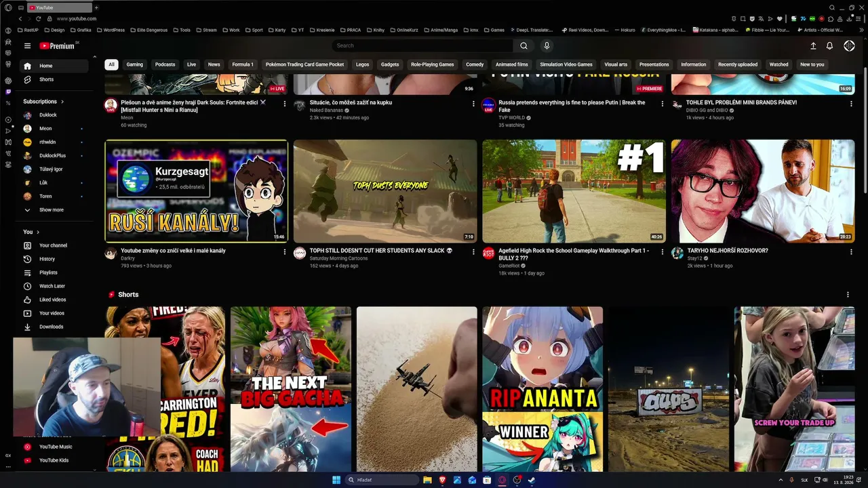Viewport: 868px width, 488px height.
Task: Click the search magnifier button
Action: tap(524, 46)
